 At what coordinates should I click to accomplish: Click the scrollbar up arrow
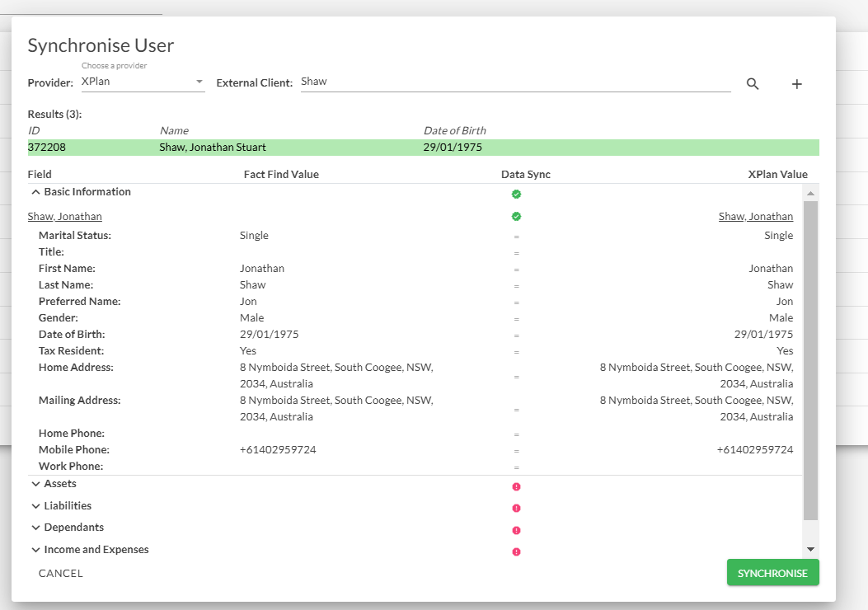810,193
